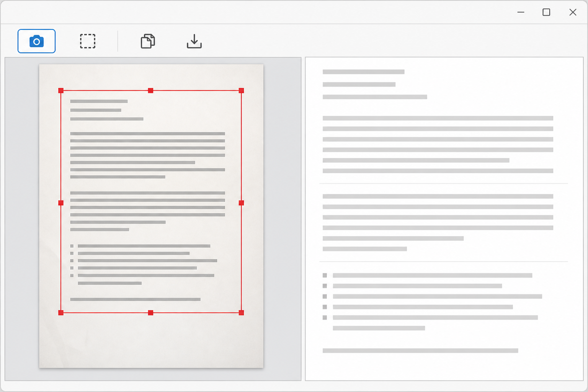The height and width of the screenshot is (392, 588).
Task: Click the bottom-left red selection handle
Action: [61, 313]
